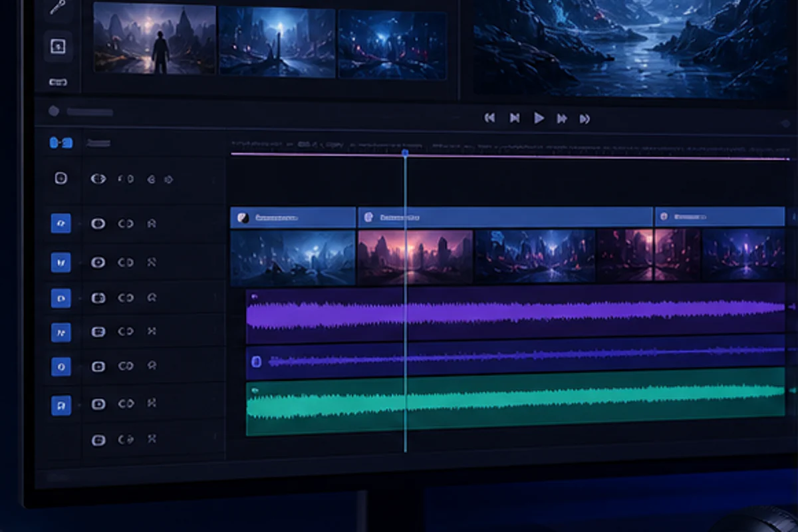The image size is (798, 532).
Task: Click the third blue track button
Action: (61, 298)
